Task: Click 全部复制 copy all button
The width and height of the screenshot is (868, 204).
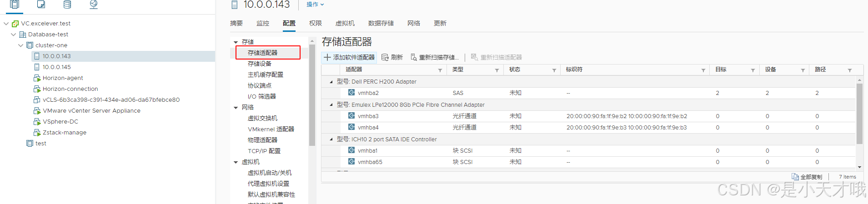Action: coord(807,177)
